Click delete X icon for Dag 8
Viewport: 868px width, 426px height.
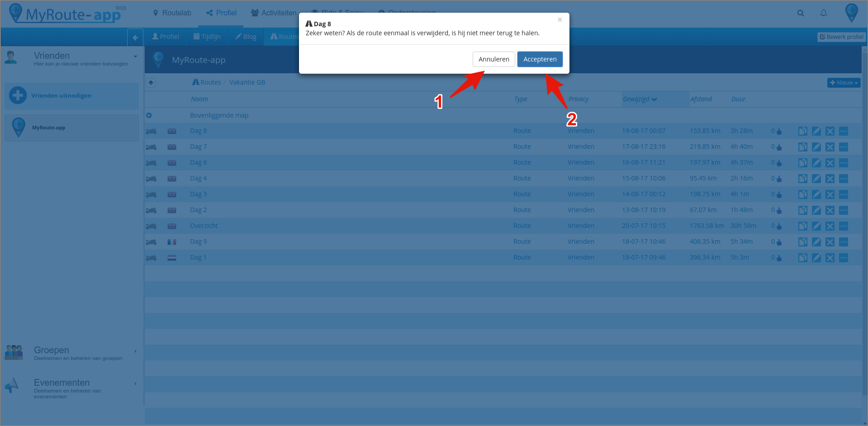pos(830,131)
